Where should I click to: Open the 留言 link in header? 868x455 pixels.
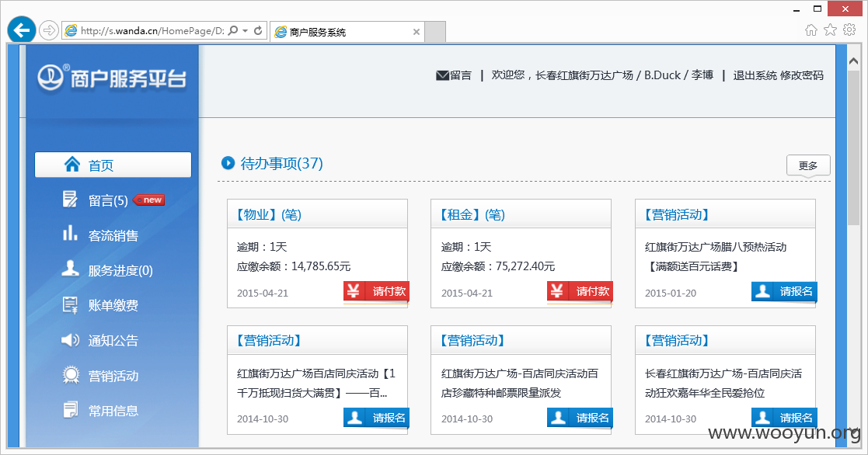coord(461,75)
